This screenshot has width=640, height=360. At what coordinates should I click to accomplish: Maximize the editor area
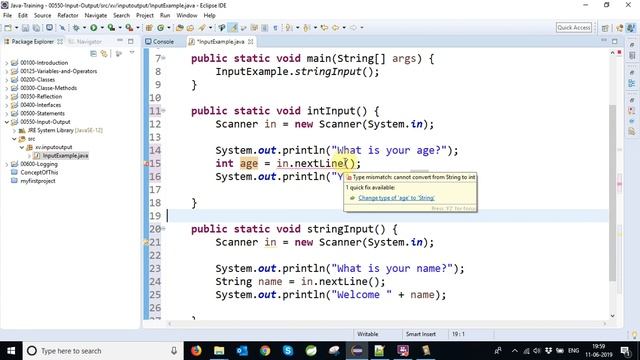[615, 41]
